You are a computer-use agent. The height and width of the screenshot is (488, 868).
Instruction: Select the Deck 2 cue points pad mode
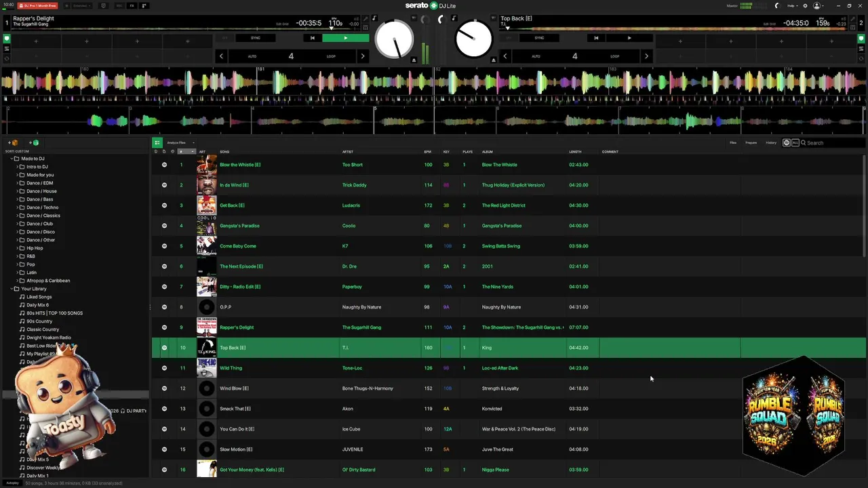[861, 39]
